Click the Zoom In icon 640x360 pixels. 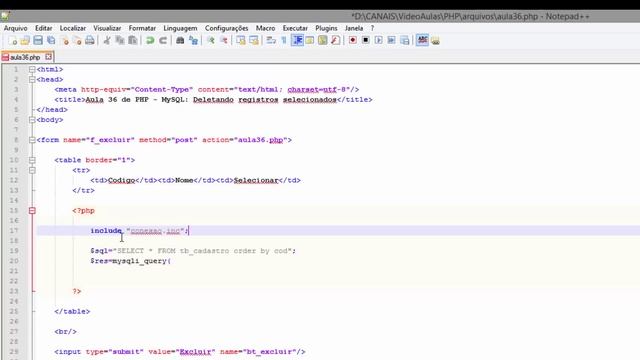coord(211,40)
